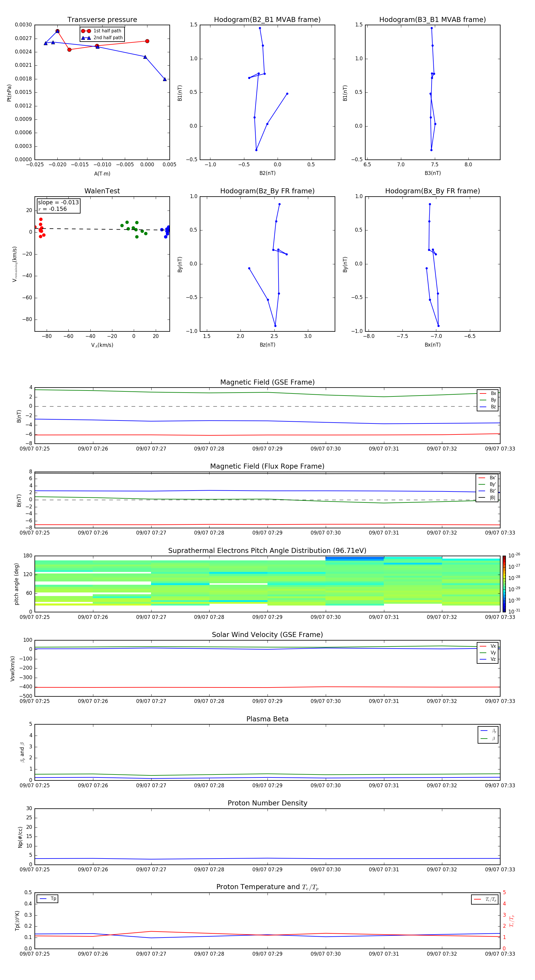Viewport: 535px width, 980px height.
Task: Click lowest blue triangle in Transverse pressure plot
Action: tap(164, 79)
